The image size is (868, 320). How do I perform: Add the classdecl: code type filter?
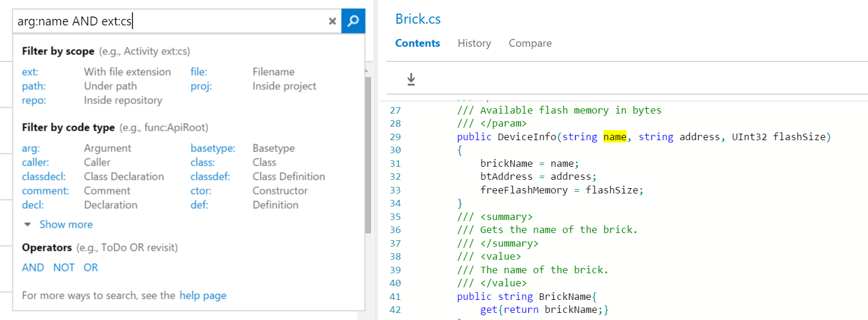coord(44,176)
